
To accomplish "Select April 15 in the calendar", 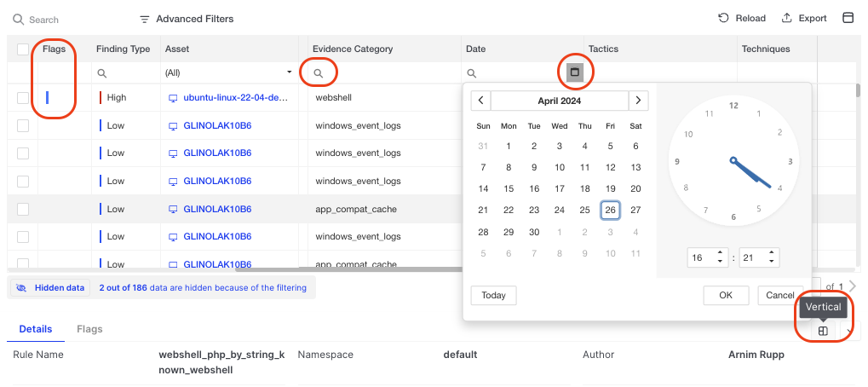I will [509, 189].
